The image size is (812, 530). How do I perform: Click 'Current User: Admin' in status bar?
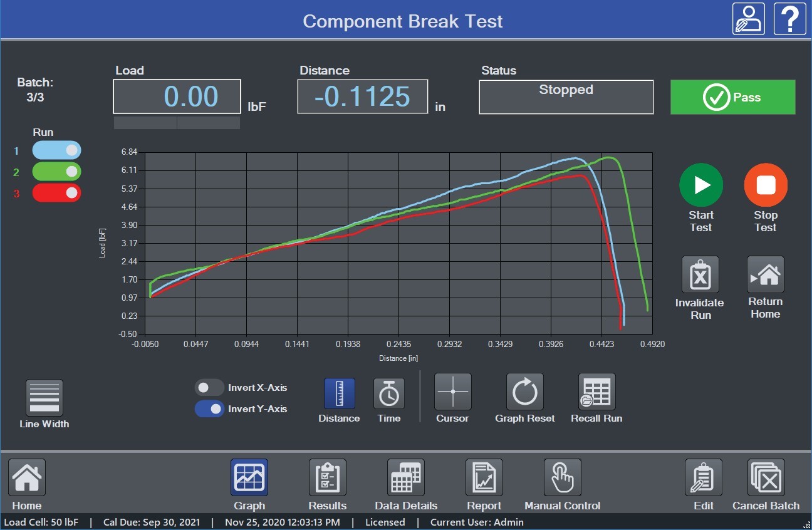(477, 522)
